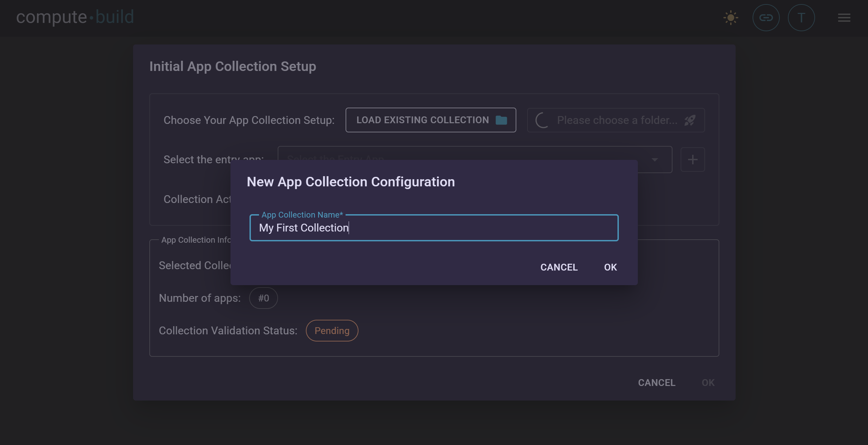Viewport: 868px width, 445px height.
Task: Toggle light theme with the sun icon
Action: click(731, 18)
